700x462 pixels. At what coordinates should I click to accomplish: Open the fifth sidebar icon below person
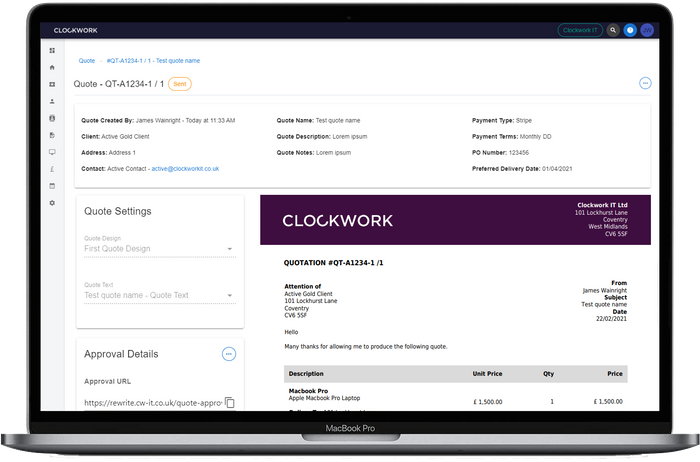click(x=52, y=118)
